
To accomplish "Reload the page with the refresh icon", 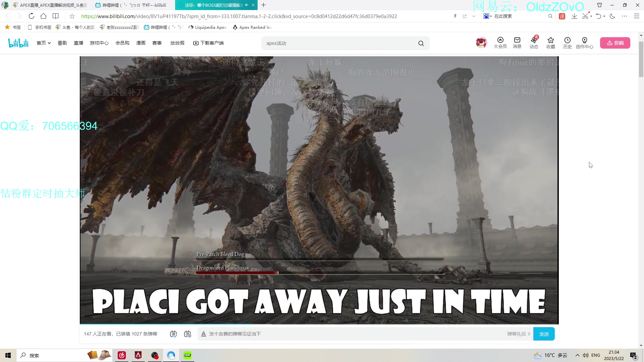I will coord(31,16).
